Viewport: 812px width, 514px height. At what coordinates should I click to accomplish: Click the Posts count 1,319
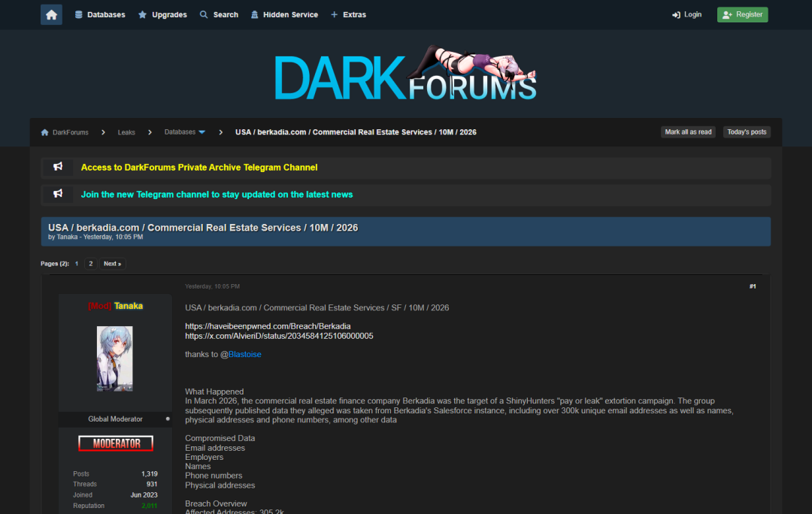pos(149,473)
